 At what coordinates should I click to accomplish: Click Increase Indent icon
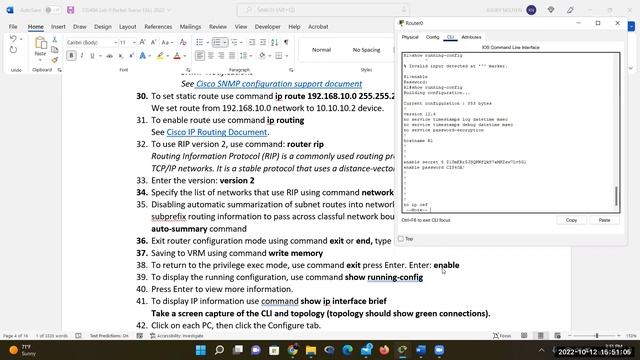pyautogui.click(x=263, y=42)
